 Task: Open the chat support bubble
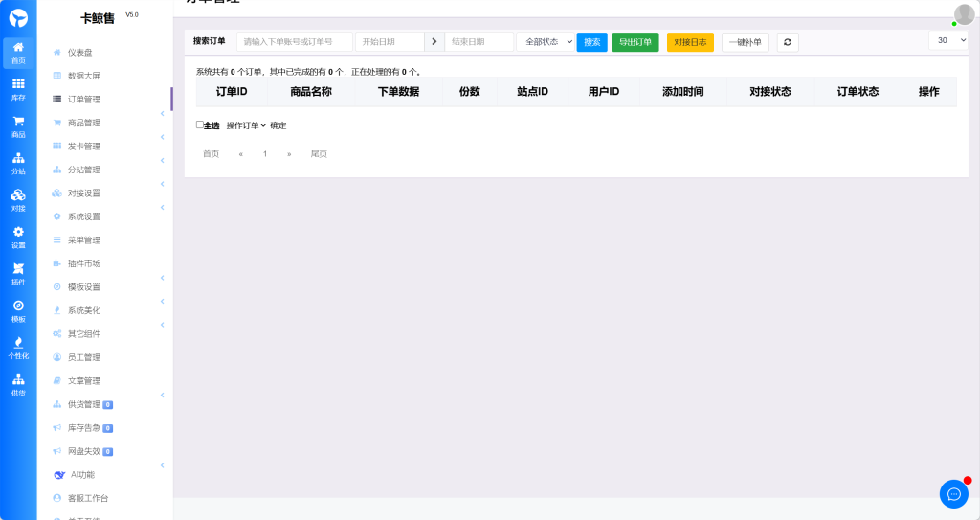pyautogui.click(x=954, y=494)
